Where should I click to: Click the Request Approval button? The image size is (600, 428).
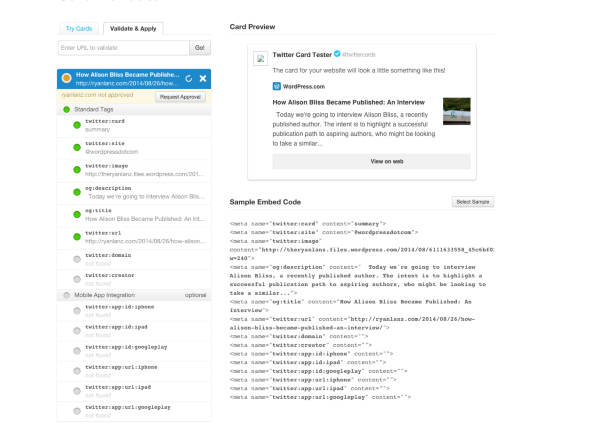click(181, 96)
